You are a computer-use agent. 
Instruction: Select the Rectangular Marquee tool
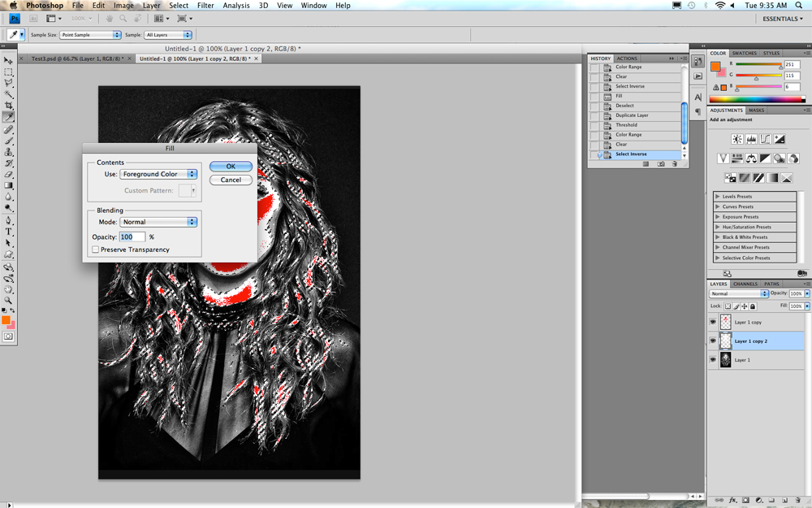pos(8,72)
